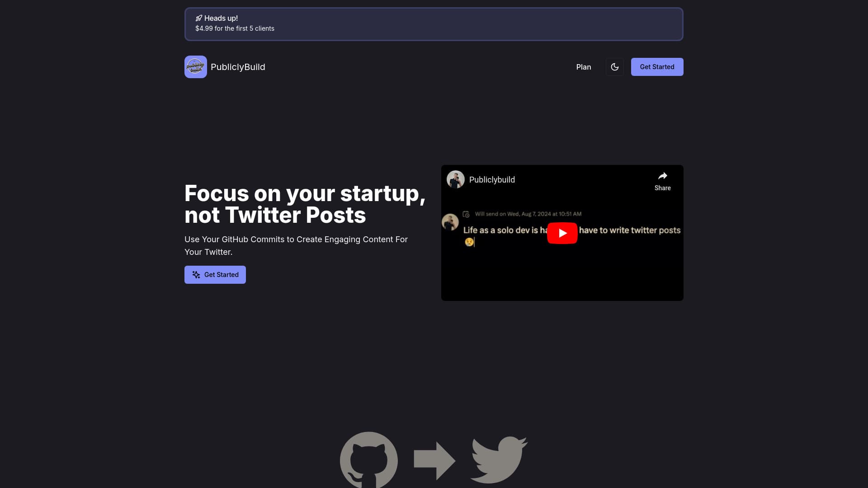Toggle dark mode with the moon icon
The image size is (868, 488).
[614, 66]
